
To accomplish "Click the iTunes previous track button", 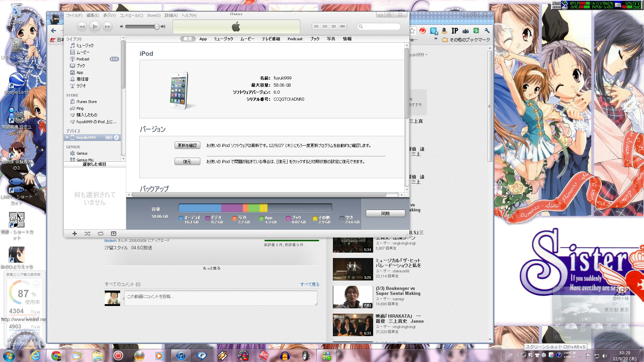I will point(82,27).
